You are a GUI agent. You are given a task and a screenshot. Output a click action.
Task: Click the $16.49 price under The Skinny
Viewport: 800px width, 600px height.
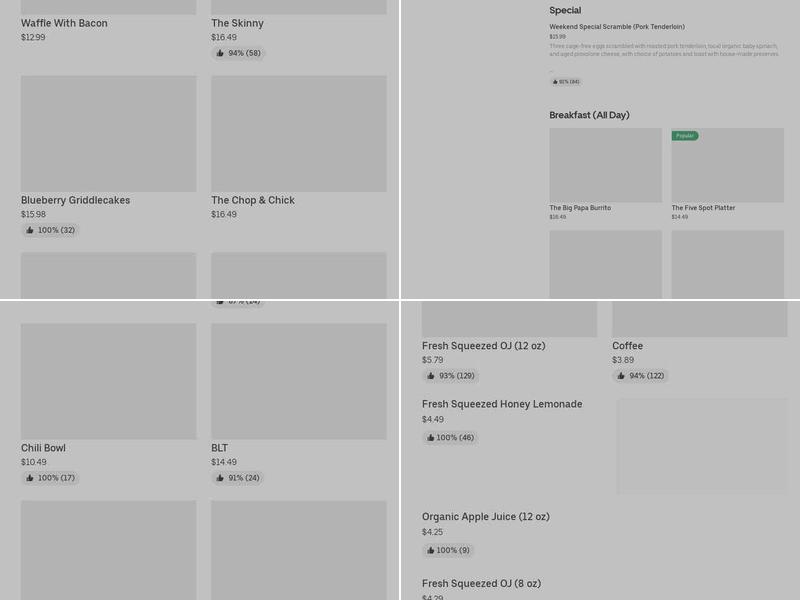224,37
